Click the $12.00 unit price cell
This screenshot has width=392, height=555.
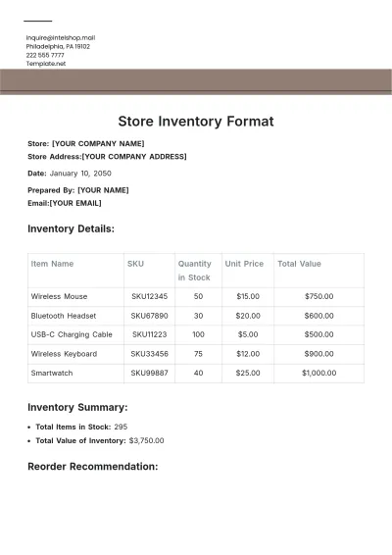[x=248, y=354]
